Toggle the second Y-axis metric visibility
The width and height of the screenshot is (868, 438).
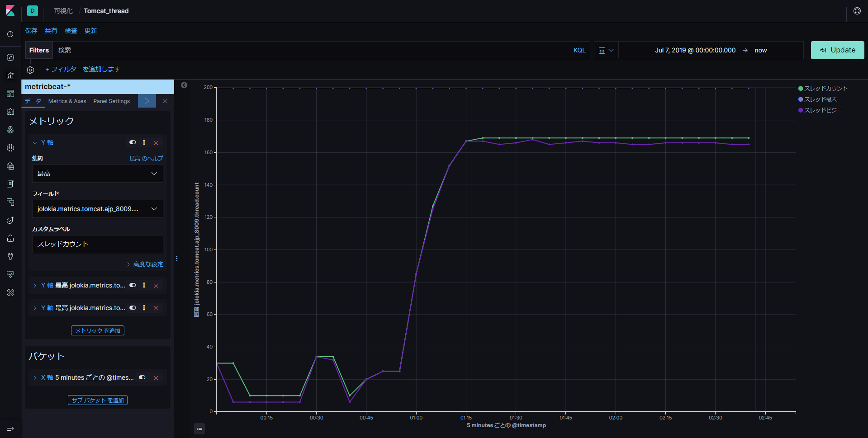coord(133,285)
